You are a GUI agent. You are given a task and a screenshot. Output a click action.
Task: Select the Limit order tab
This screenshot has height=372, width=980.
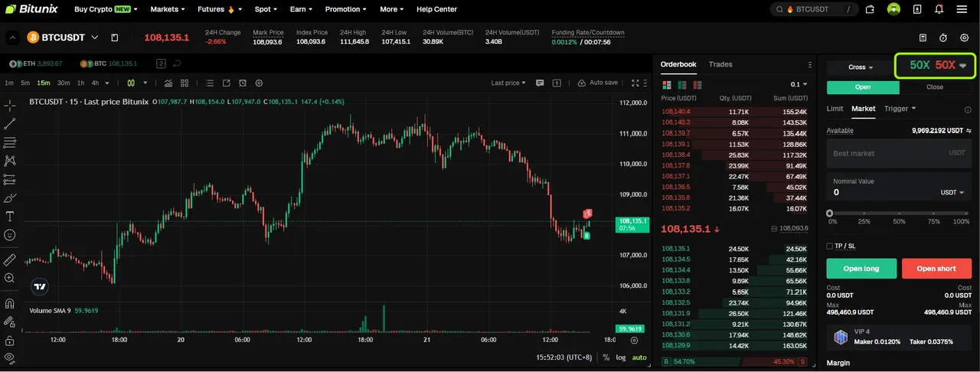(x=835, y=109)
